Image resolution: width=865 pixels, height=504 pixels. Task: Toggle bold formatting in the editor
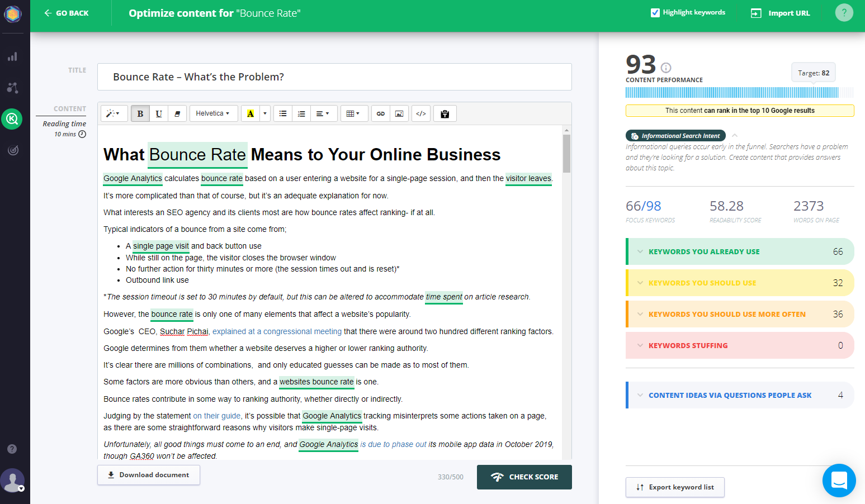(140, 113)
